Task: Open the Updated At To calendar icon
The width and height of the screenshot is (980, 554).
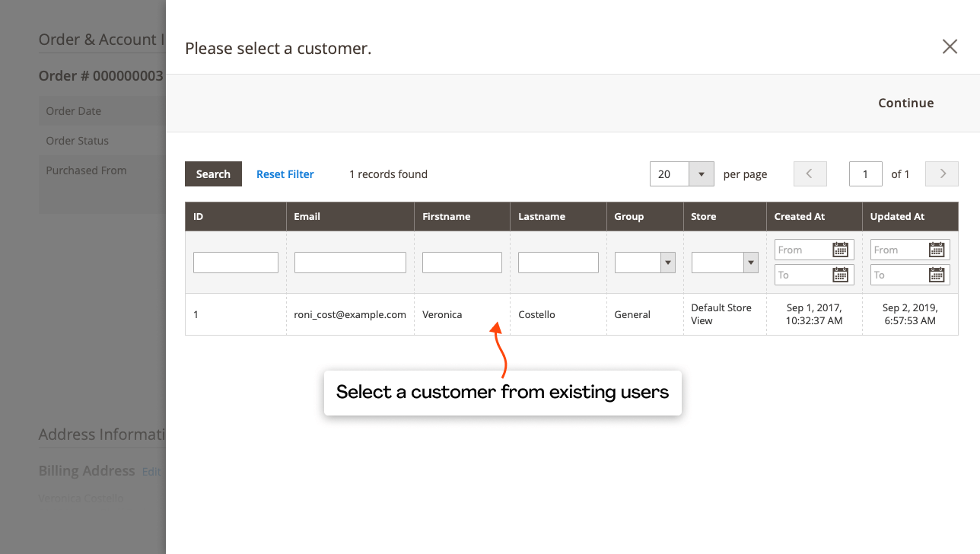Action: click(937, 275)
